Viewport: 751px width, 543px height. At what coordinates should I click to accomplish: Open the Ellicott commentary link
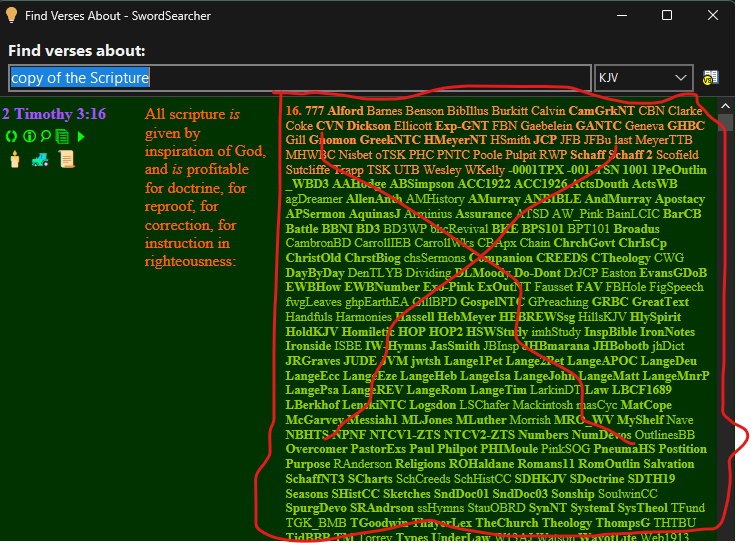(413, 126)
